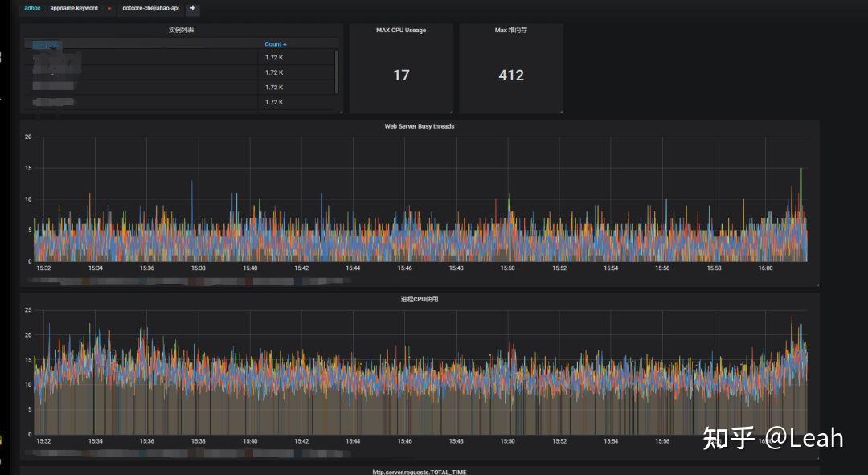Open the 进程CPU使用 panel title menu

click(419, 299)
